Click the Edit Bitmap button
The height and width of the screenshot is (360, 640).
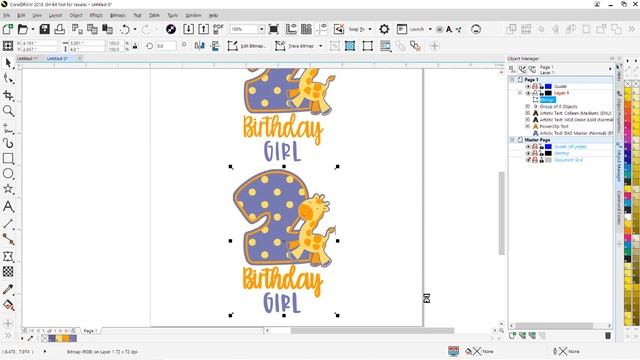coord(247,46)
